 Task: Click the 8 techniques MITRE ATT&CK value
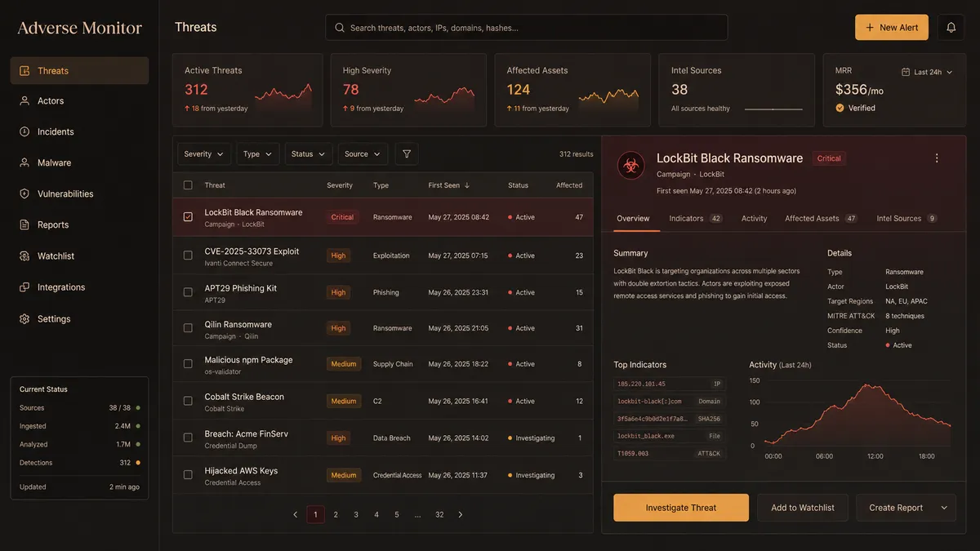(x=905, y=316)
